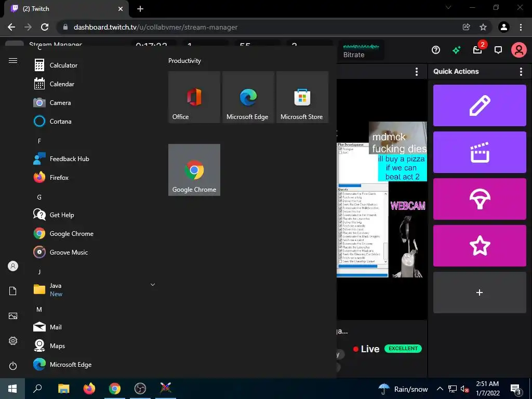This screenshot has width=532, height=399.
Task: Reload the Twitch page
Action: coord(45,27)
